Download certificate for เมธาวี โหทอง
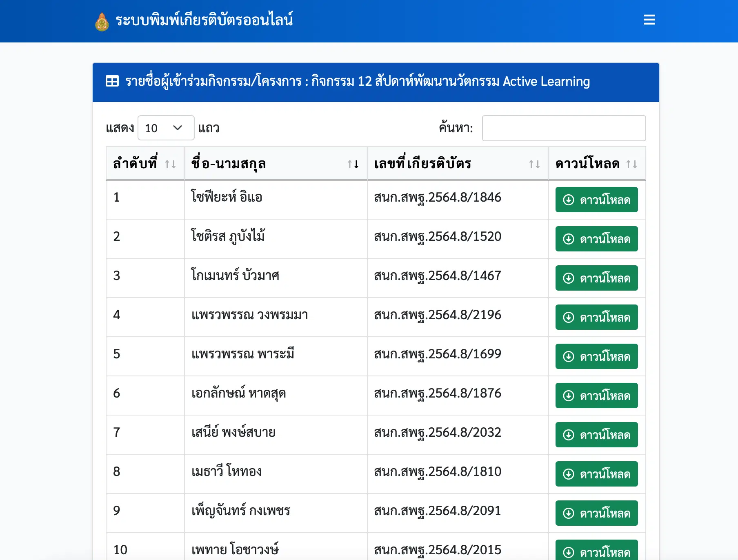The height and width of the screenshot is (560, 738). [596, 474]
